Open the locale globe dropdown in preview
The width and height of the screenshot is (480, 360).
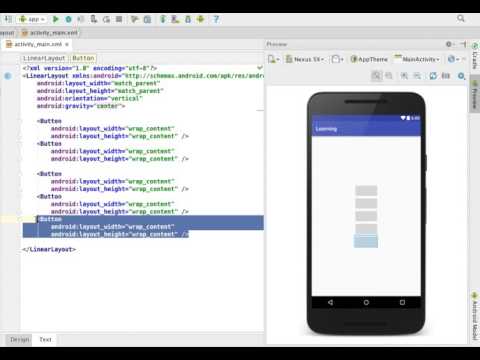(453, 59)
